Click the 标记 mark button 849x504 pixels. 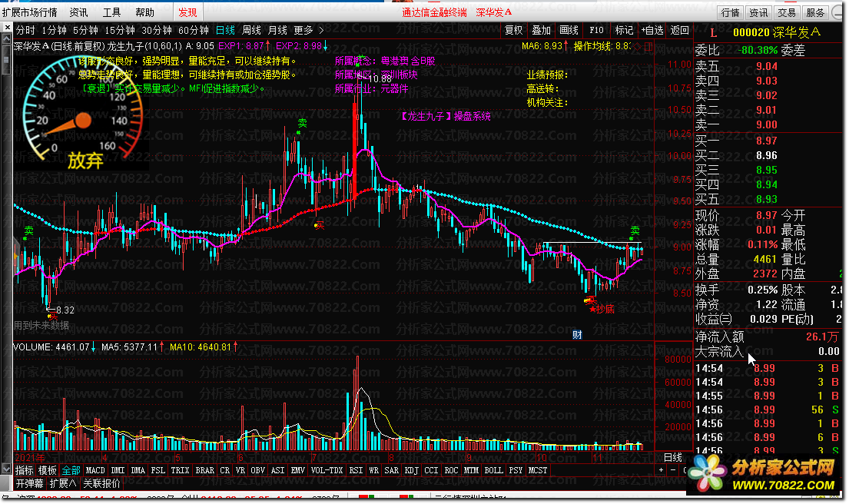pyautogui.click(x=624, y=30)
